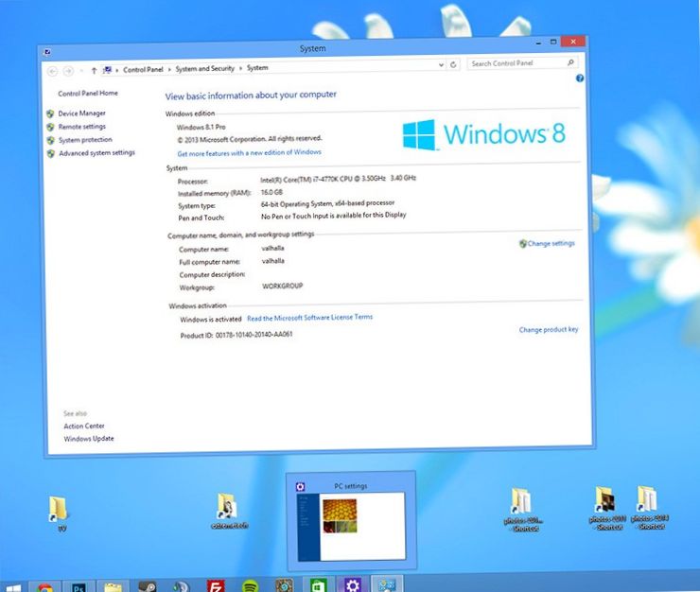The image size is (700, 592).
Task: Open the 'tv' folder shortcut on desktop
Action: pos(59,513)
